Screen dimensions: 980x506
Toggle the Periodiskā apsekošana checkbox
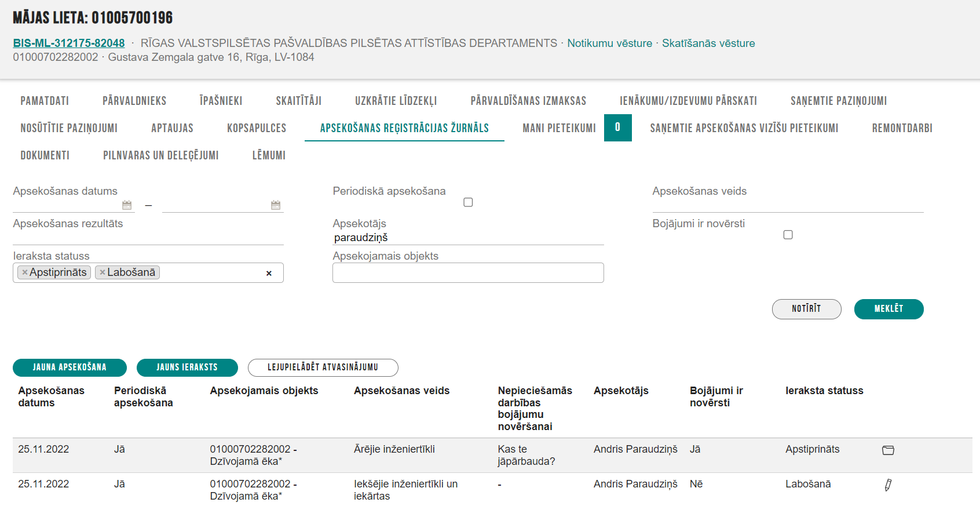(x=468, y=202)
